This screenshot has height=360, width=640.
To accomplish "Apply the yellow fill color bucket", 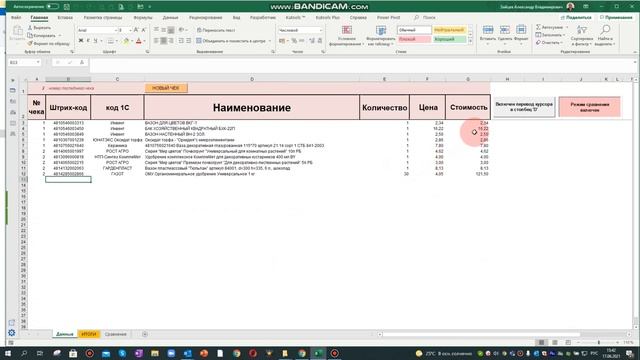I will tap(126, 41).
